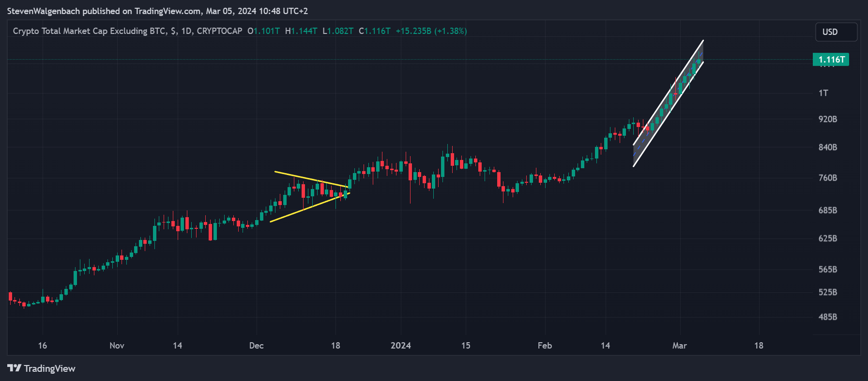Screen dimensions: 868x381
Task: Click the H1.144T high value
Action: tap(301, 31)
